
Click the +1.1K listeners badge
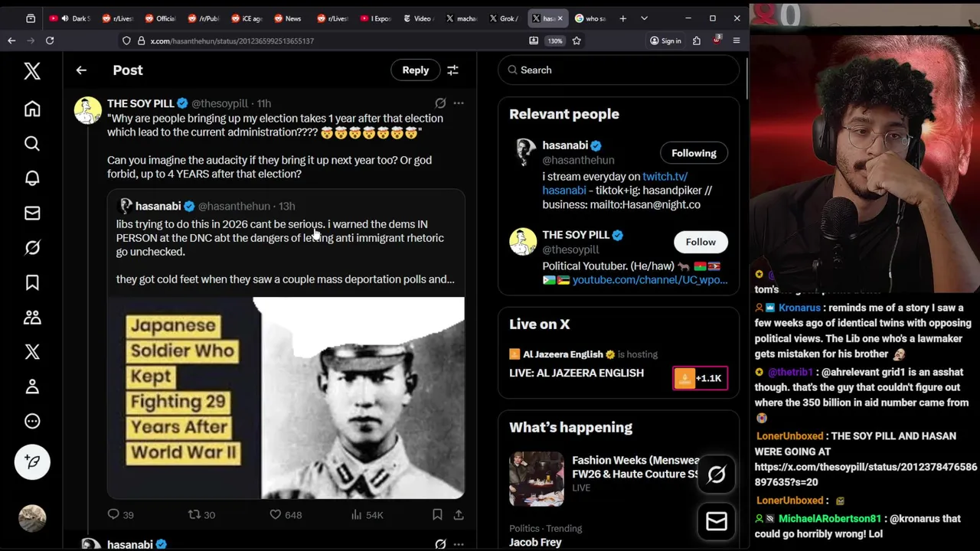point(700,378)
